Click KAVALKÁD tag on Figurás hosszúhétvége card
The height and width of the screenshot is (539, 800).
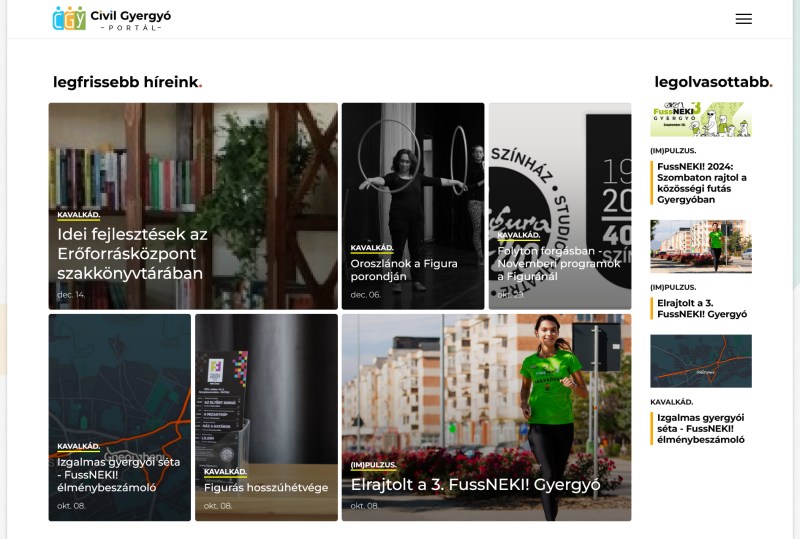[x=225, y=471]
